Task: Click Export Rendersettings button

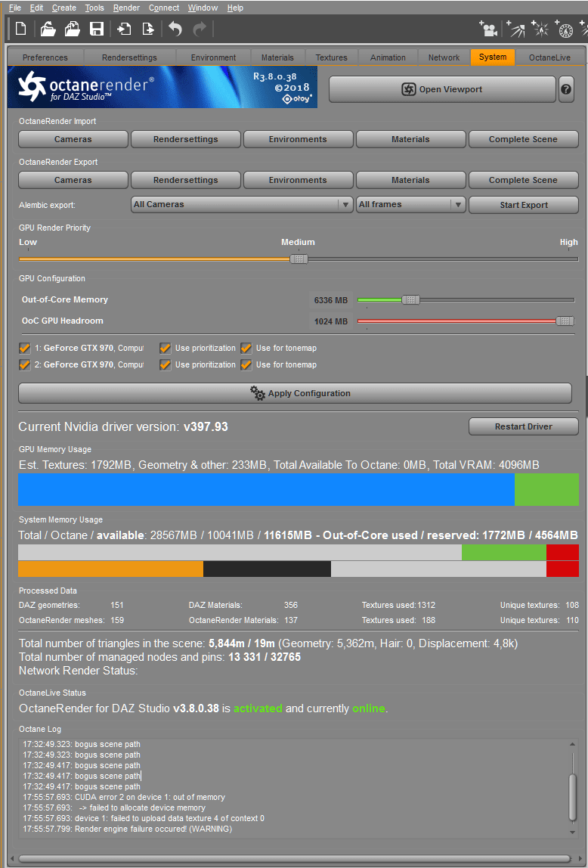Action: [x=185, y=180]
